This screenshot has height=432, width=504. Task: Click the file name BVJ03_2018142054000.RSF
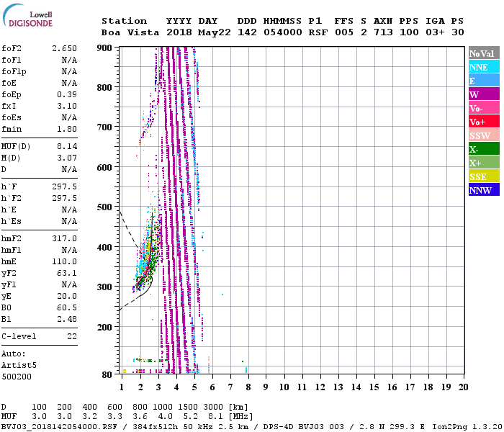coord(59,427)
